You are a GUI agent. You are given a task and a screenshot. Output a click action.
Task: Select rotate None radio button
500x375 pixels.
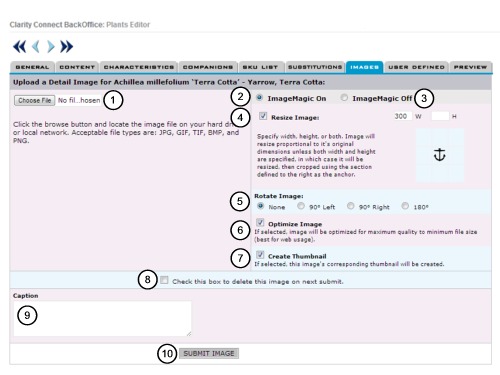(261, 206)
